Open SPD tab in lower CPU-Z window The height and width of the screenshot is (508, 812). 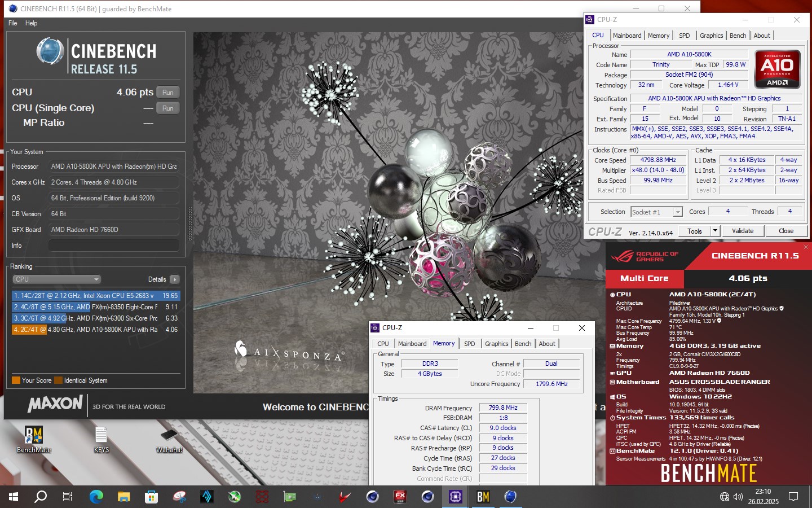pyautogui.click(x=469, y=344)
